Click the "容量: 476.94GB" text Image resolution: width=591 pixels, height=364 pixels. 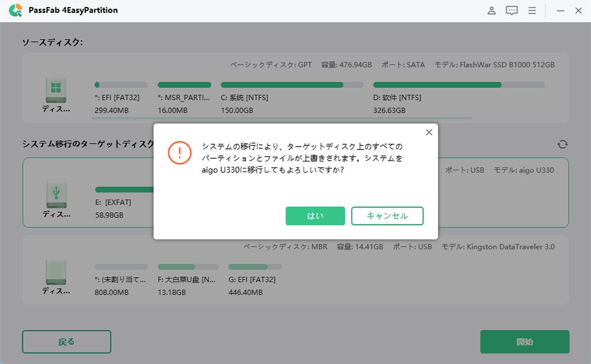(x=346, y=65)
